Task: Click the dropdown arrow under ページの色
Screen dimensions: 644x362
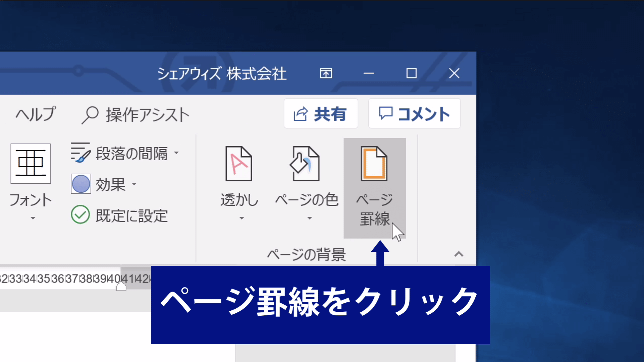Action: (310, 218)
